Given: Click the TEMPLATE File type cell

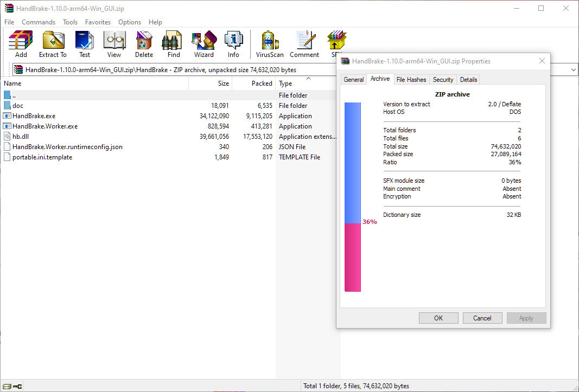Looking at the screenshot, I should (x=300, y=157).
